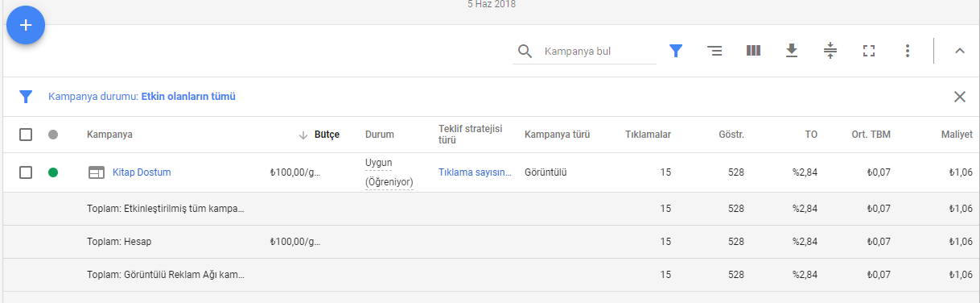The width and height of the screenshot is (980, 303).
Task: Click the Durum column header
Action: [x=380, y=135]
